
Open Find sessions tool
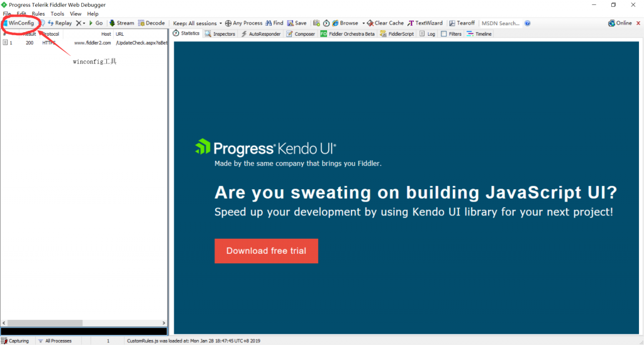(274, 23)
